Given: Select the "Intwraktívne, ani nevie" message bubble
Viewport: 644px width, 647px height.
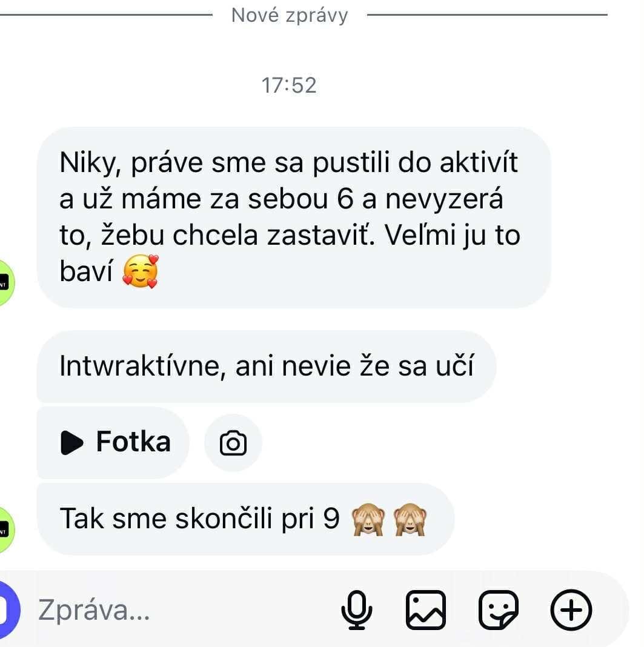Looking at the screenshot, I should tap(267, 366).
